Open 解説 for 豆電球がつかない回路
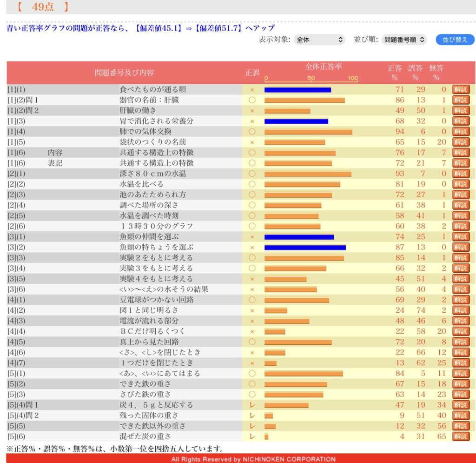The width and height of the screenshot is (476, 463). [x=461, y=300]
